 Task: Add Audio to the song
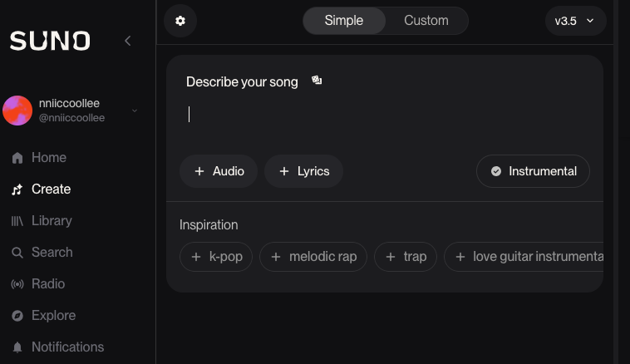(x=219, y=171)
